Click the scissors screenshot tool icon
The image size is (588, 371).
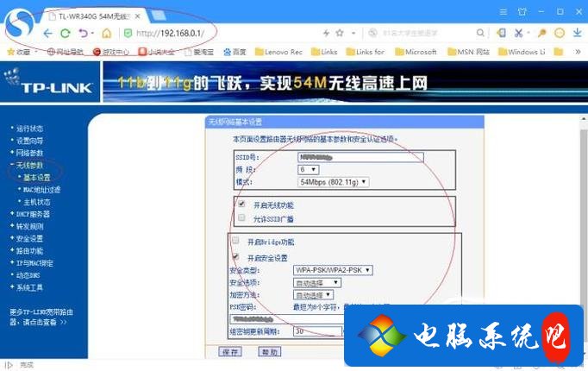[x=519, y=33]
